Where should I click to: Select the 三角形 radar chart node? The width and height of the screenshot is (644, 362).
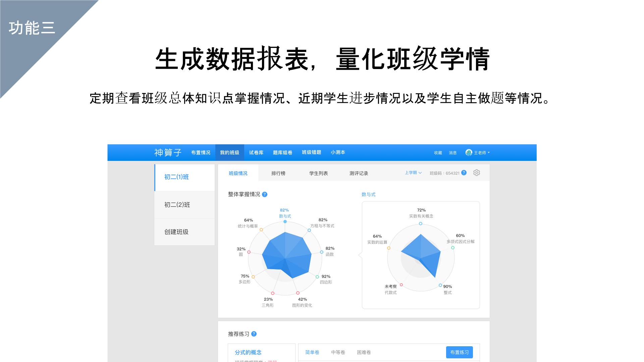[x=273, y=293]
